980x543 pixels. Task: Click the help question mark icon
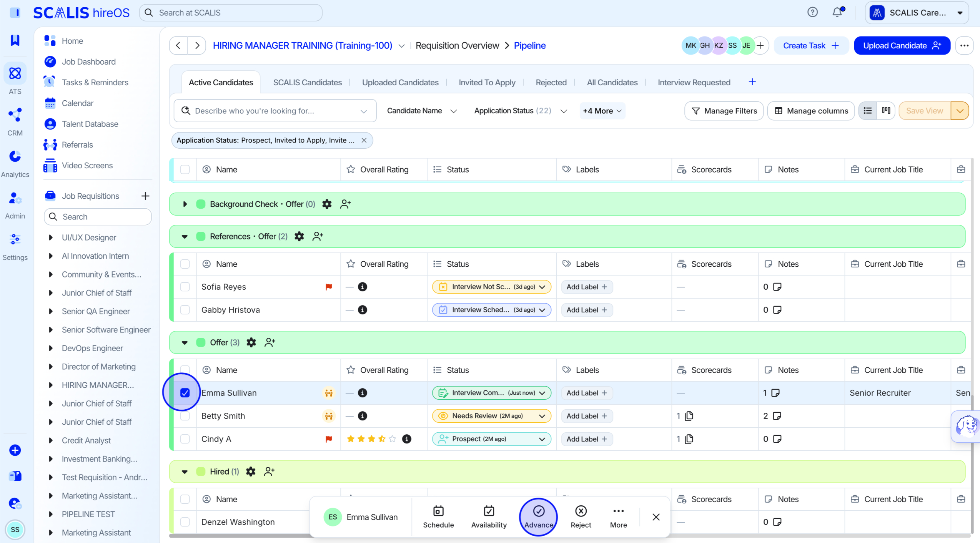pos(812,12)
